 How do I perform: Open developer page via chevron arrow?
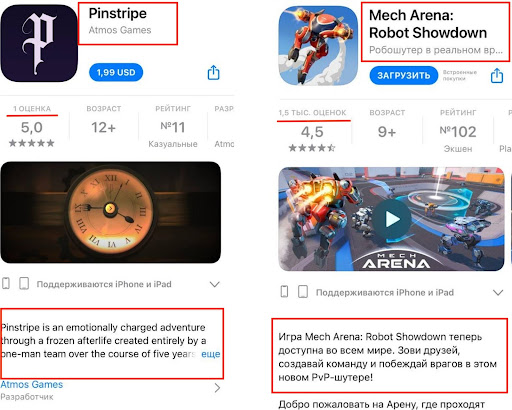click(217, 388)
